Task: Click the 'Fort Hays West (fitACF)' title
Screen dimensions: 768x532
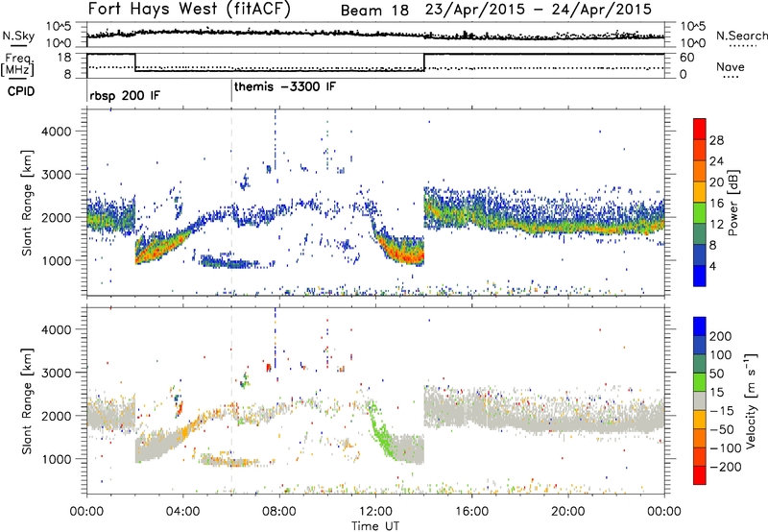Action: point(189,10)
